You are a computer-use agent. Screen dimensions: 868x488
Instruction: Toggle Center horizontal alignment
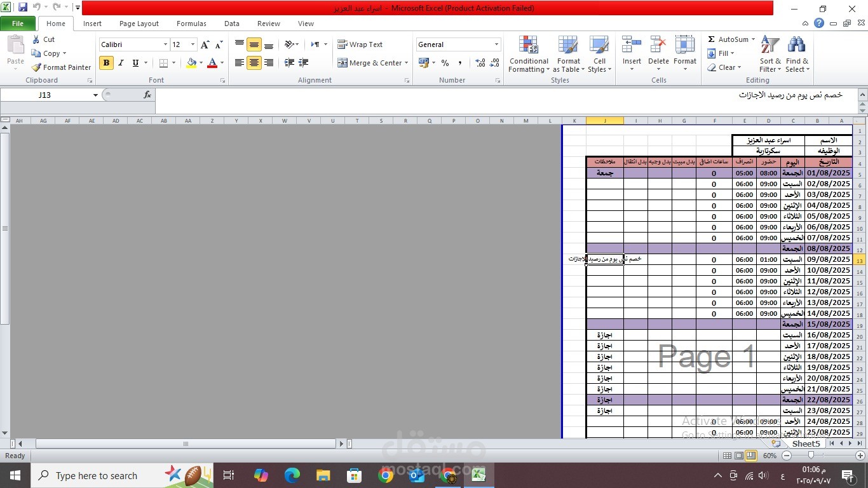(254, 63)
